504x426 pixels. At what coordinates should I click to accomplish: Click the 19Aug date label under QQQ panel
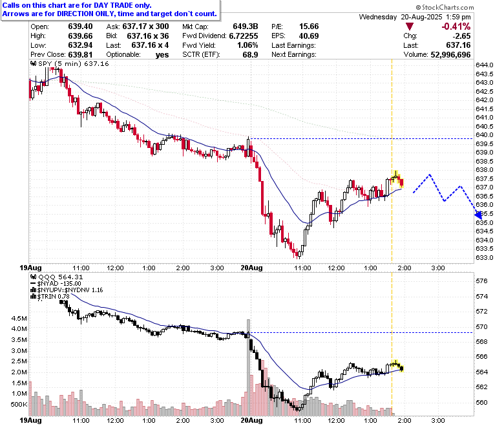coord(30,420)
